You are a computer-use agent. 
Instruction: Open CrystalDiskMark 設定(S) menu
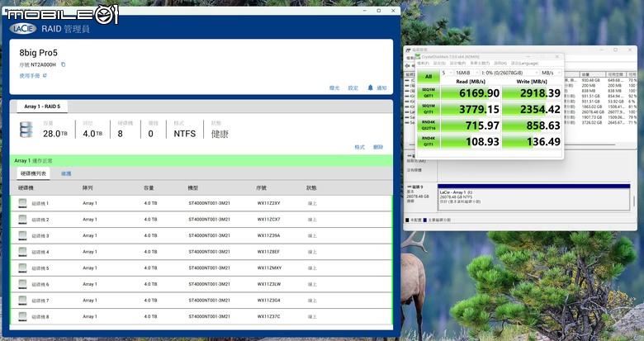pos(439,64)
